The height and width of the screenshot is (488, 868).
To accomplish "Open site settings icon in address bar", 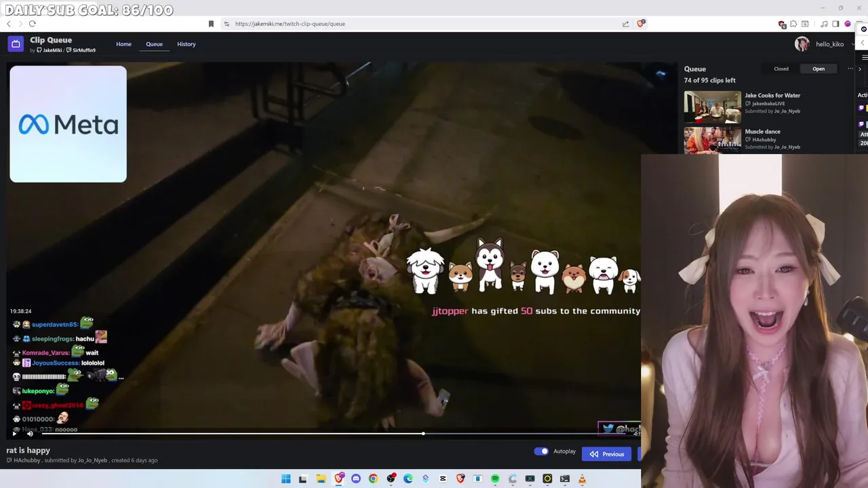I will [226, 24].
